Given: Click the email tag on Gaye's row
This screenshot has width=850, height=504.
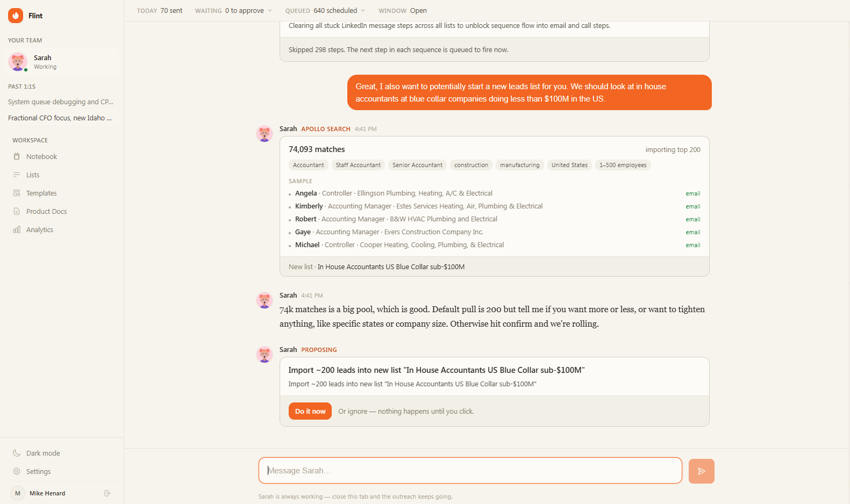Looking at the screenshot, I should click(x=693, y=232).
